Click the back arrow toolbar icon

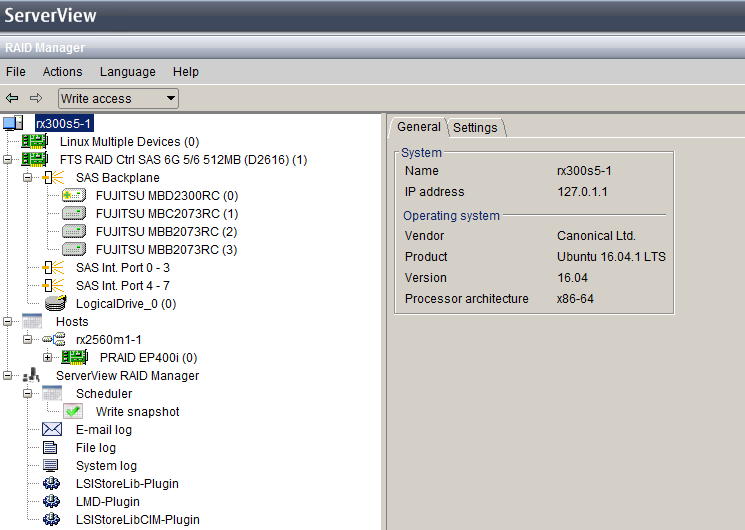coord(12,98)
